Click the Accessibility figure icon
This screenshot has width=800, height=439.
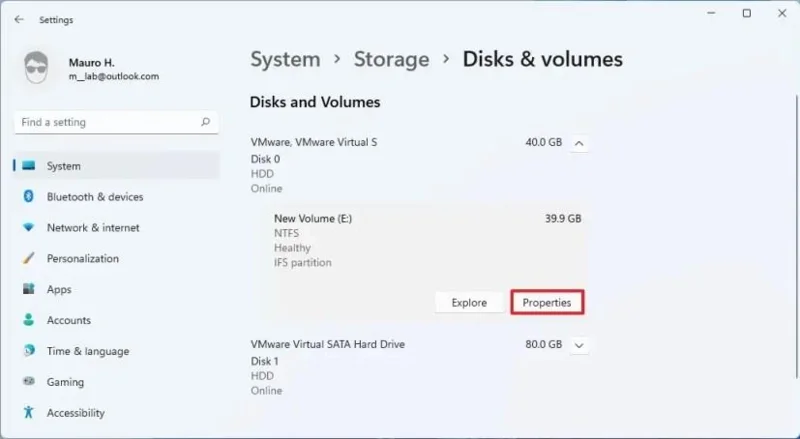point(29,412)
